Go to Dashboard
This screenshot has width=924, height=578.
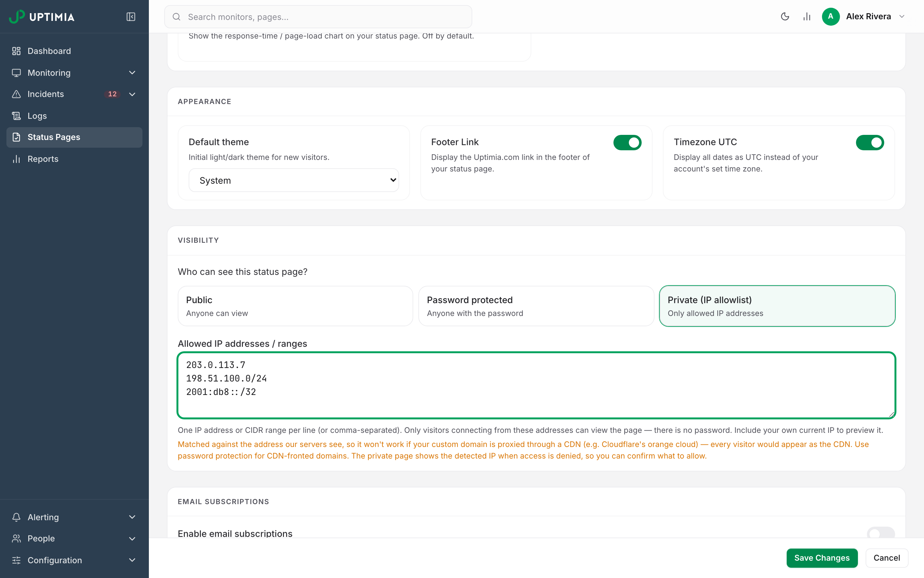click(74, 51)
